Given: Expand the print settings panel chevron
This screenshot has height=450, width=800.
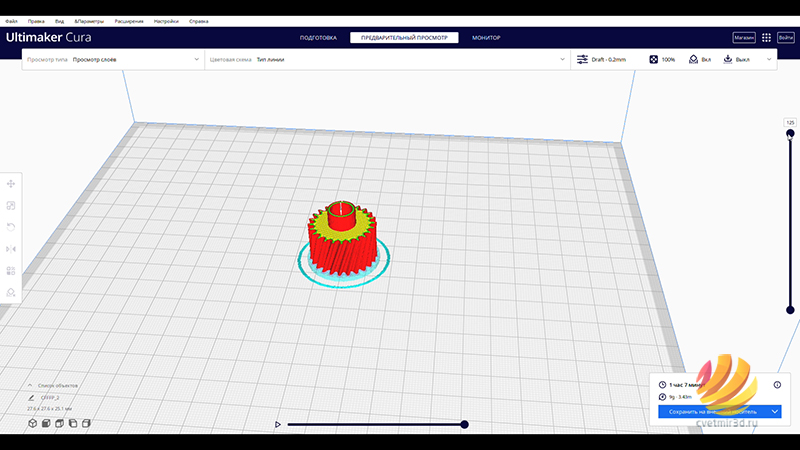Looking at the screenshot, I should (x=769, y=60).
